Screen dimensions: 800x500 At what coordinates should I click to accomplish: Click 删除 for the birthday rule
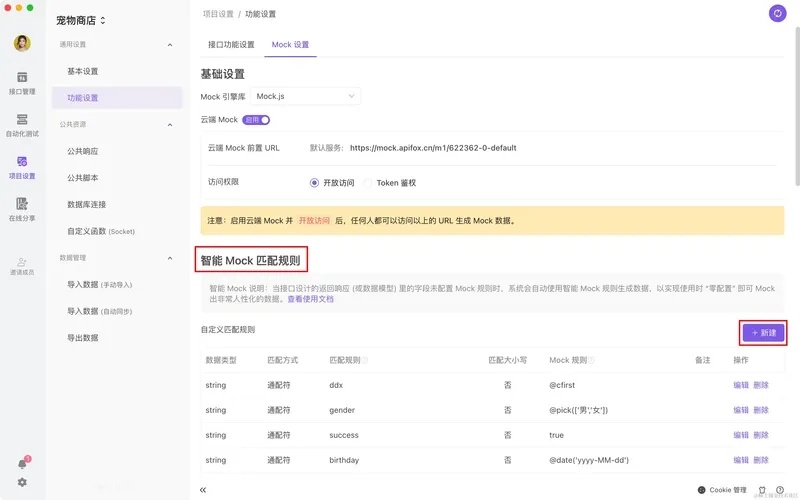(761, 460)
